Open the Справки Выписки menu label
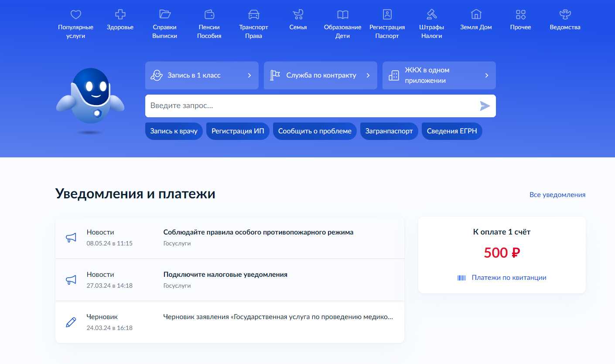The width and height of the screenshot is (615, 364). pos(165,31)
